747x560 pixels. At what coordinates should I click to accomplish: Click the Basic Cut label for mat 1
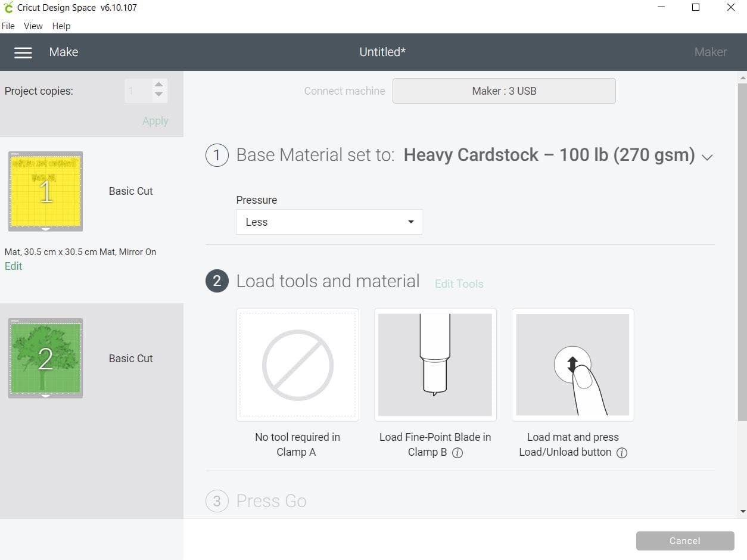click(x=130, y=191)
